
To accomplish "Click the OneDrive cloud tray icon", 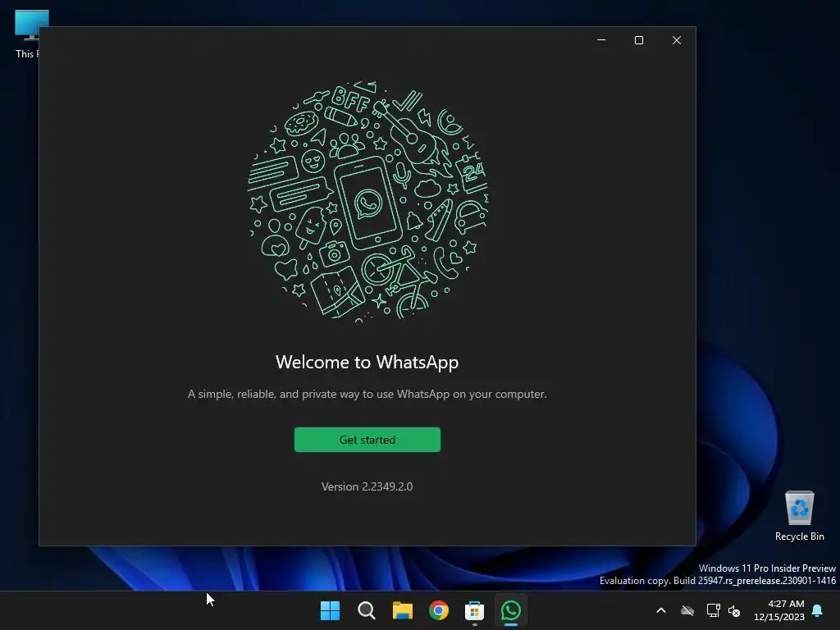I will click(x=687, y=610).
